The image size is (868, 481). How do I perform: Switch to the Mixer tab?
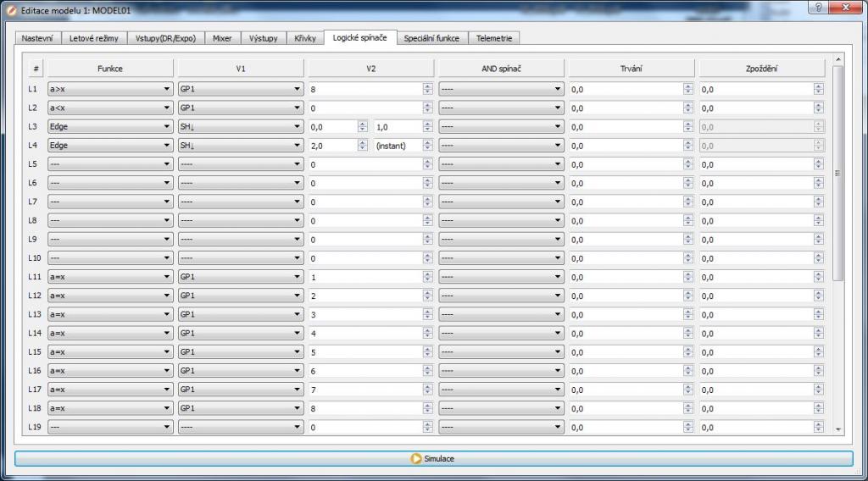click(222, 38)
